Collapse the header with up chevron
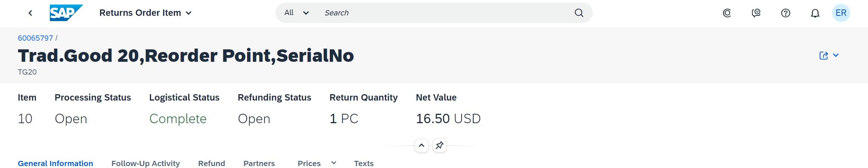This screenshot has height=168, width=868. click(x=422, y=145)
